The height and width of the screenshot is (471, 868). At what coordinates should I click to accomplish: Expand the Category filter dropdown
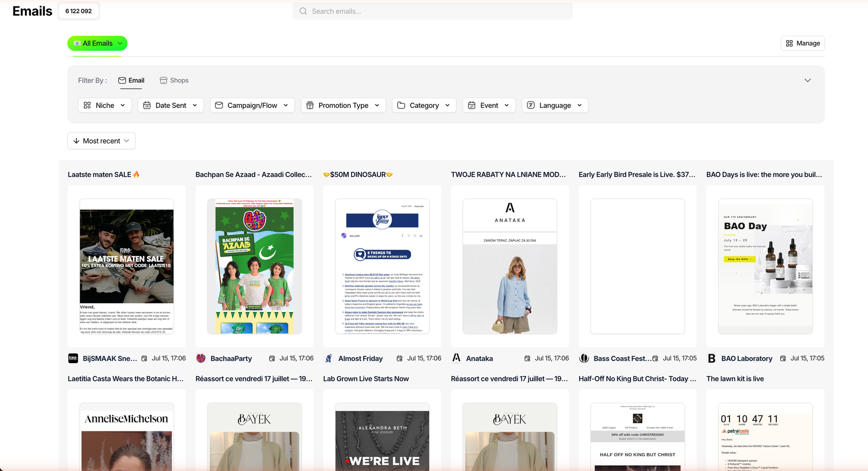point(424,105)
